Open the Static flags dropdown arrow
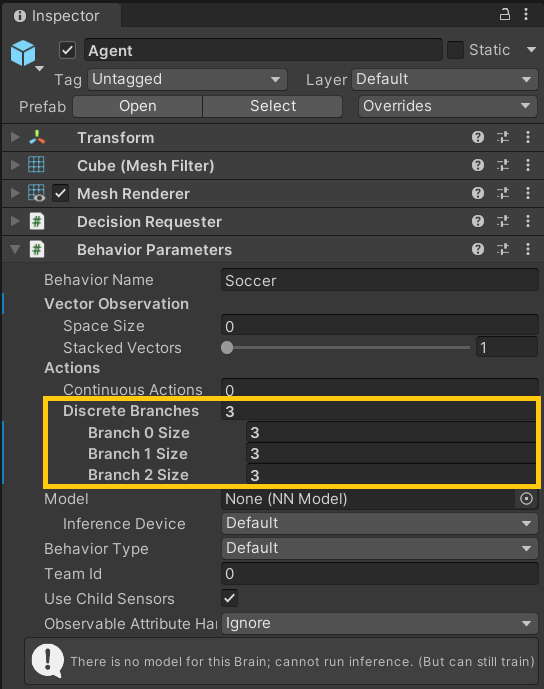 [531, 50]
